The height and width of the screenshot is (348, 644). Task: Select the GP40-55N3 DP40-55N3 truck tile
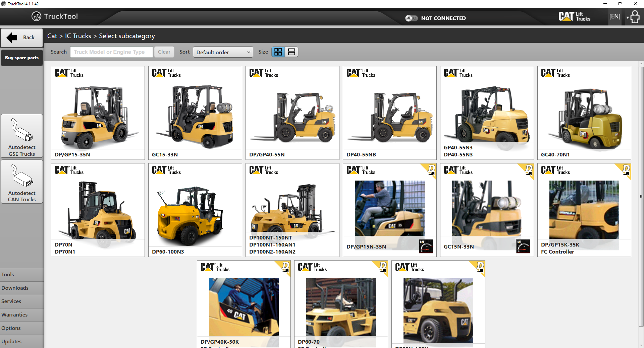[487, 113]
